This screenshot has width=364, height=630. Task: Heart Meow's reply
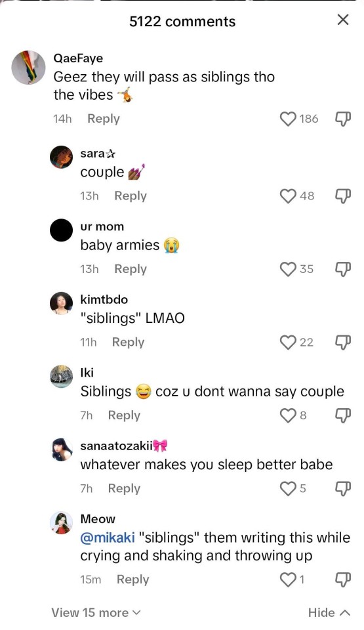coord(288,579)
